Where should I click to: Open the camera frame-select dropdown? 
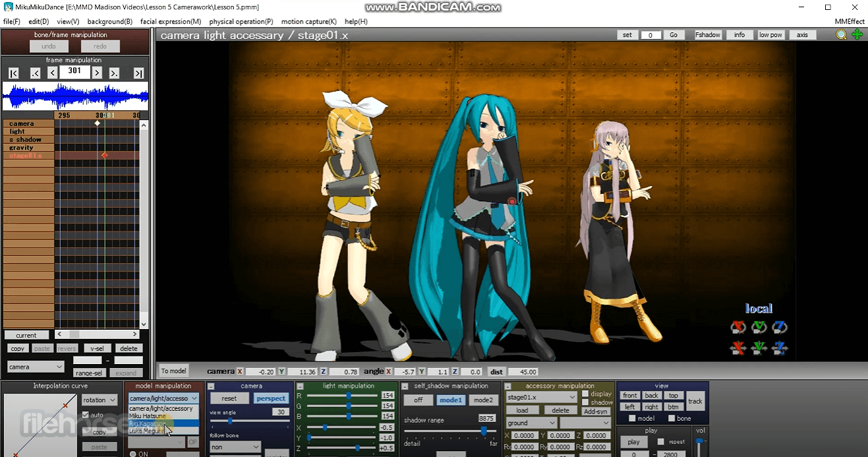[x=36, y=367]
